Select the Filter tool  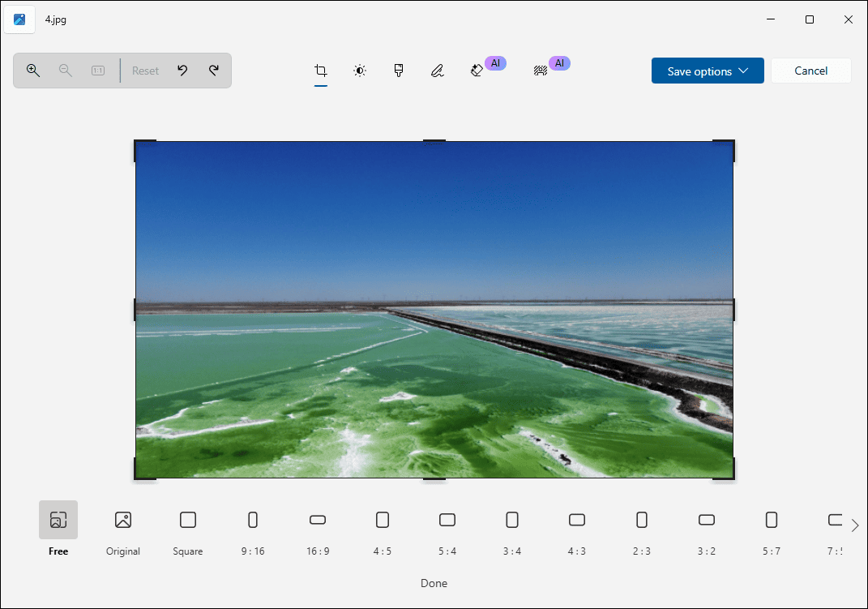399,71
